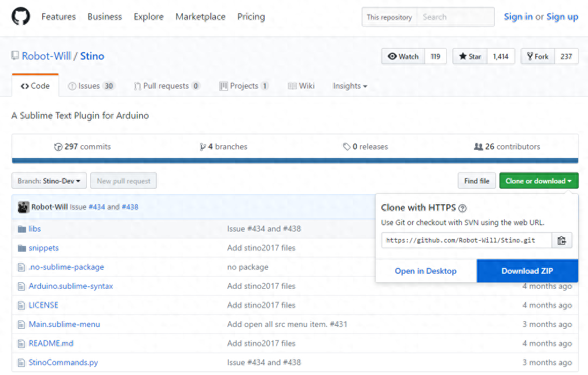Screen dimensions: 588x375
Task: Click the file icon beside .no-sublime-package
Action: tap(21, 267)
